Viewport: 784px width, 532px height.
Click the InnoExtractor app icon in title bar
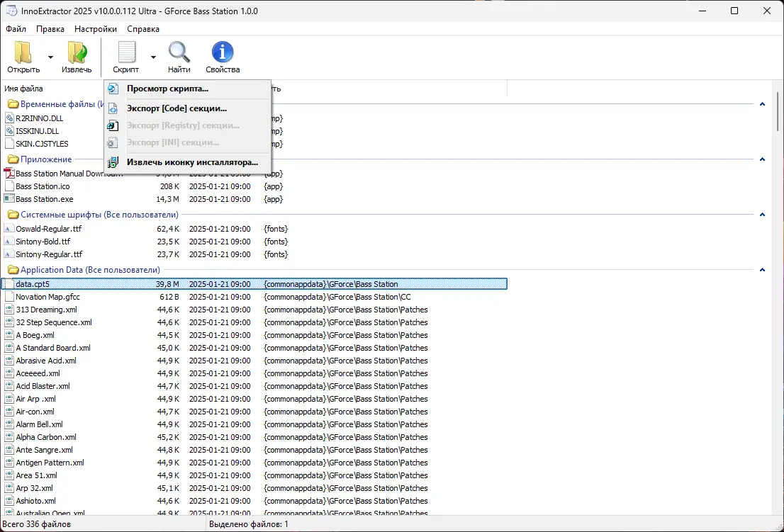click(x=11, y=11)
